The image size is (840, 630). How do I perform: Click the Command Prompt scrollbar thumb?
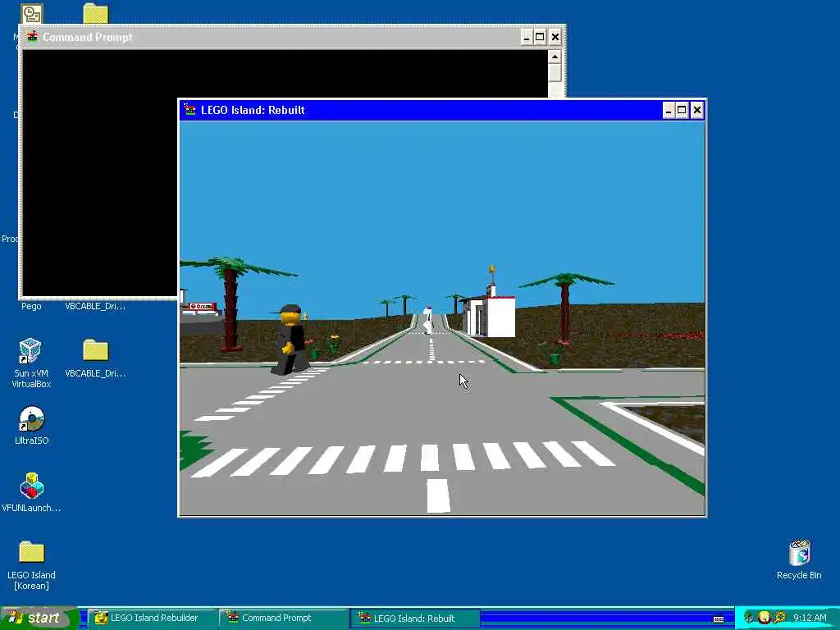[555, 72]
